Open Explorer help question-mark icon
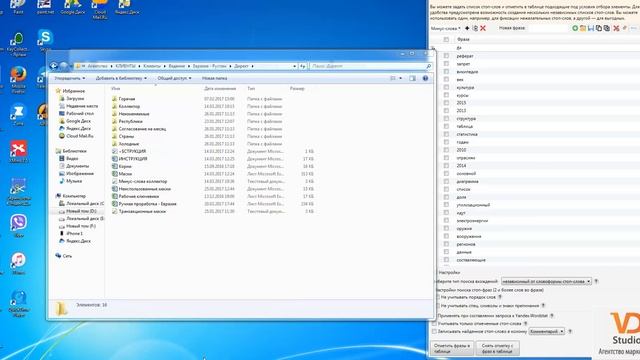The width and height of the screenshot is (640, 360). pos(425,78)
